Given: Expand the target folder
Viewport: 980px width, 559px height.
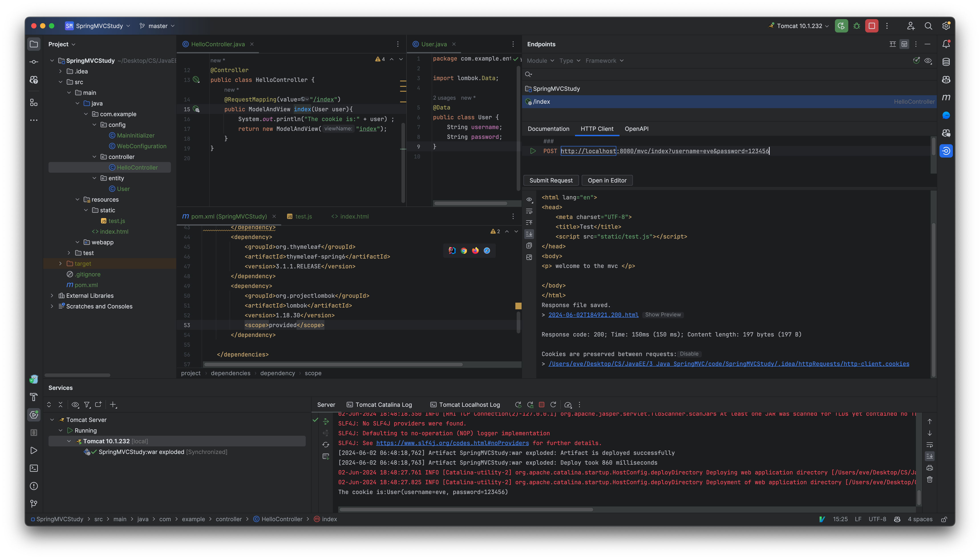Looking at the screenshot, I should click(60, 264).
